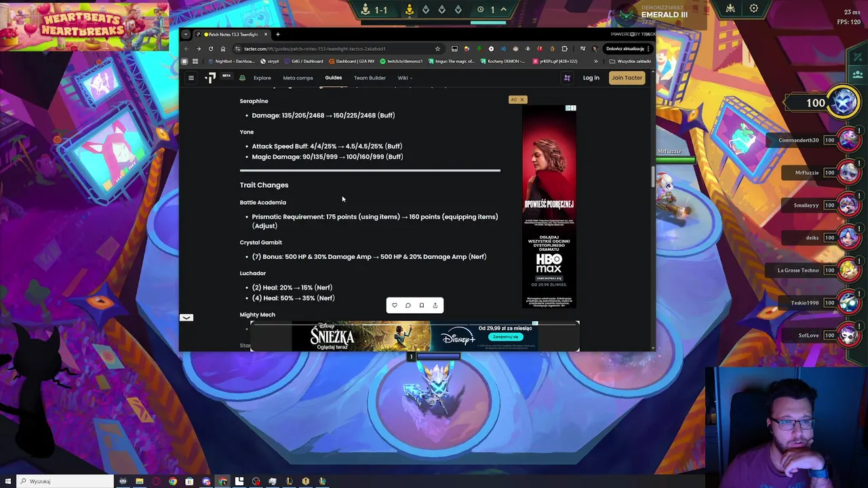Open TFT game settings gear
Screen dimensions: 868x488
coord(754,9)
